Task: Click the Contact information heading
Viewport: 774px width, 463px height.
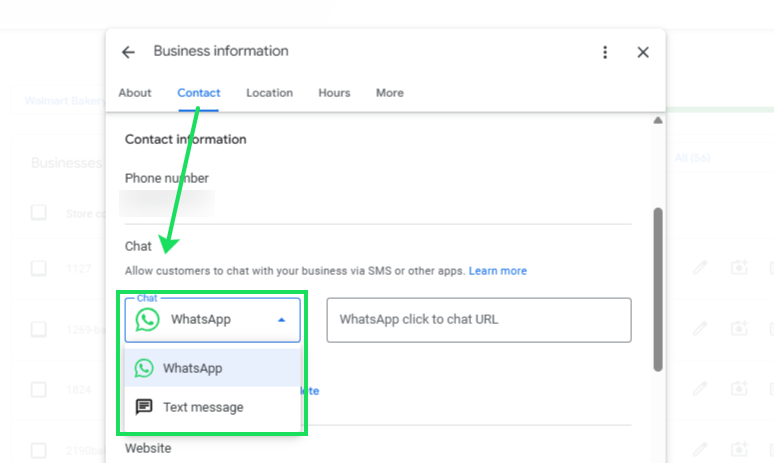Action: pyautogui.click(x=186, y=139)
